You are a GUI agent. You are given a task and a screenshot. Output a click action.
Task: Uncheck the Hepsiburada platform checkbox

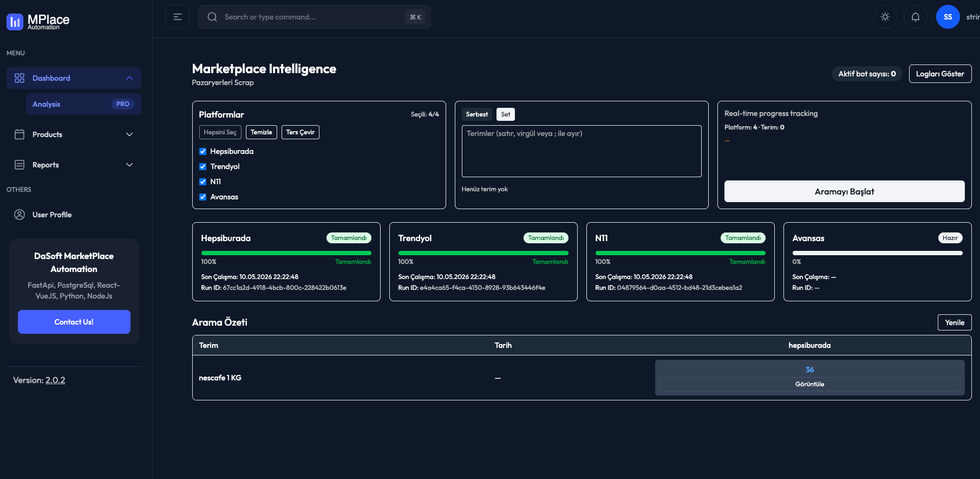pos(202,151)
